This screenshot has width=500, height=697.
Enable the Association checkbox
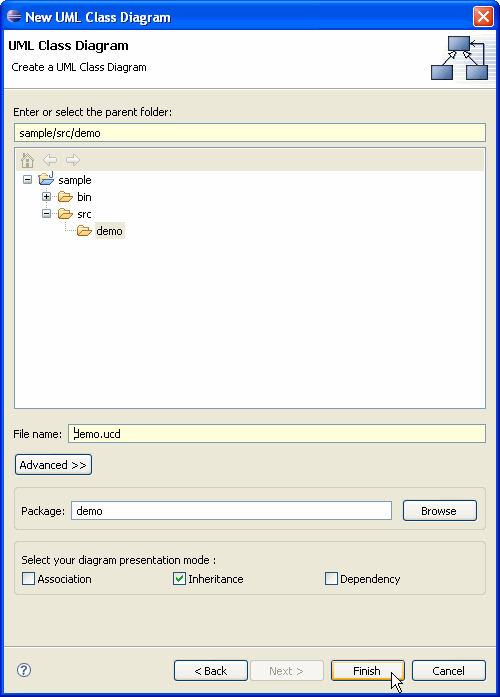(x=28, y=578)
